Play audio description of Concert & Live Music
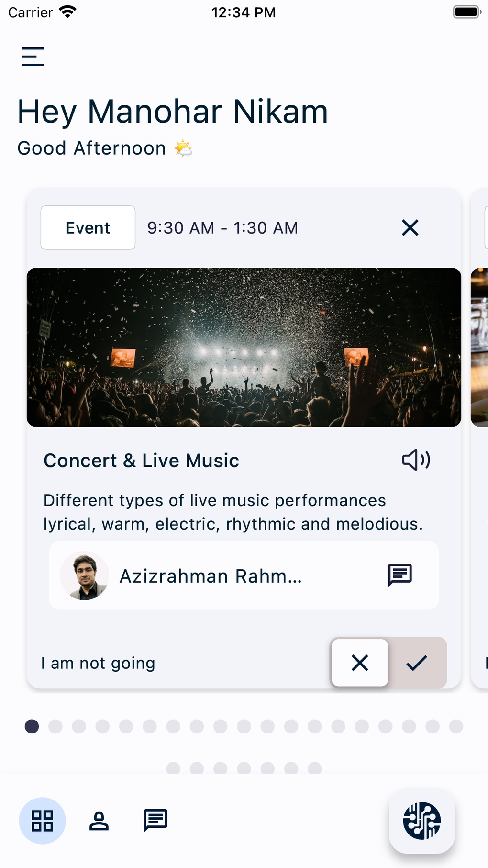 click(416, 460)
